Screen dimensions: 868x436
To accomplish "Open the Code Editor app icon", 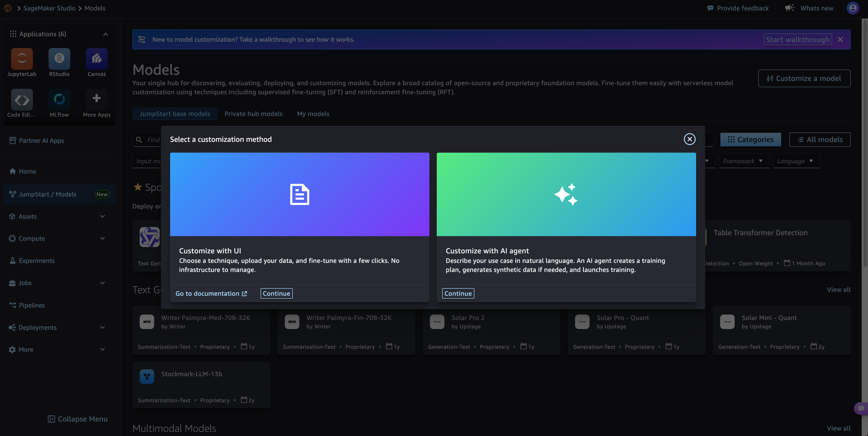I will point(22,99).
